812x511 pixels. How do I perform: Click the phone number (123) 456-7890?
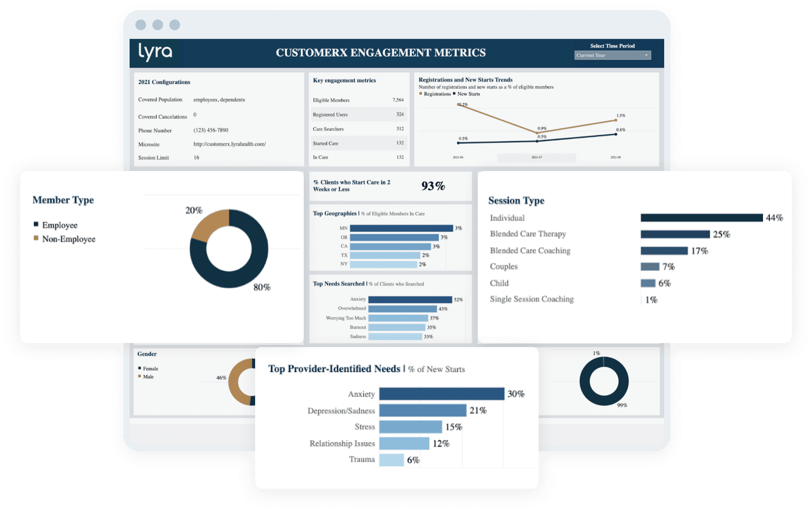(211, 130)
